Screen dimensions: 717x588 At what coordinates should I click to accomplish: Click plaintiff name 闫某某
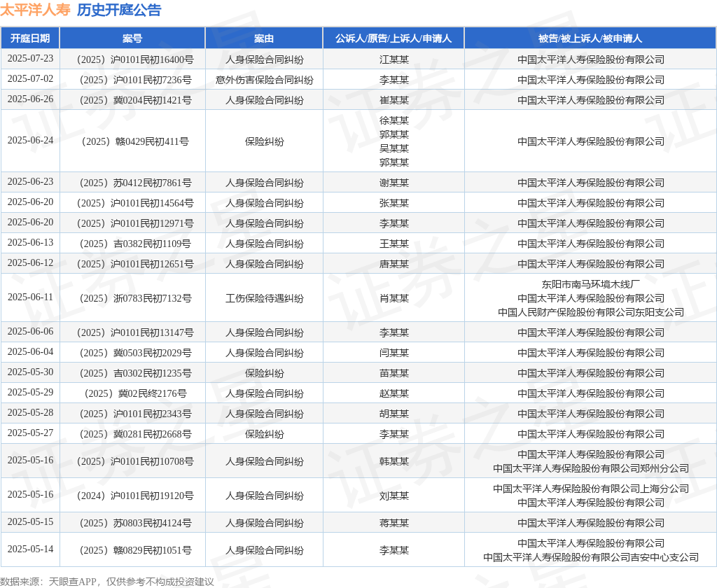pyautogui.click(x=394, y=353)
